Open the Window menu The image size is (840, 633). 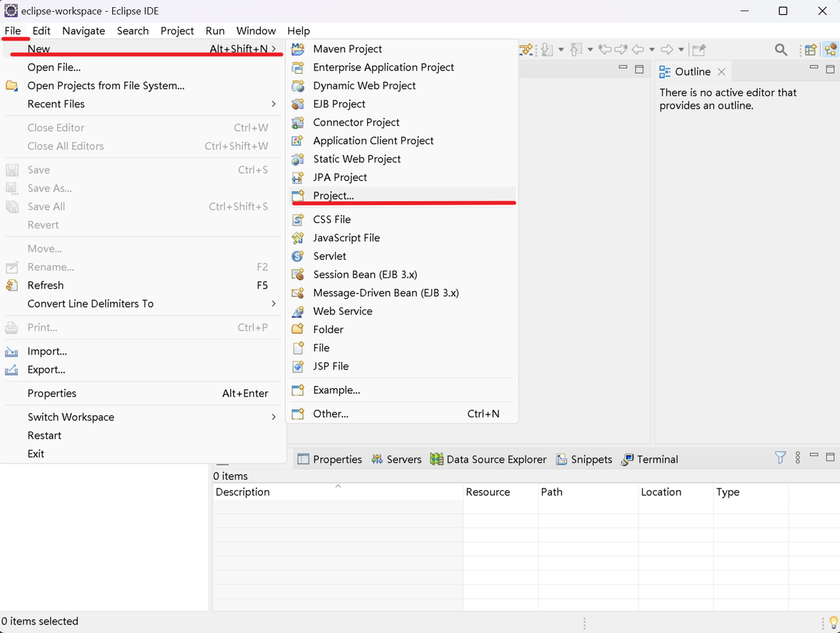pos(256,31)
